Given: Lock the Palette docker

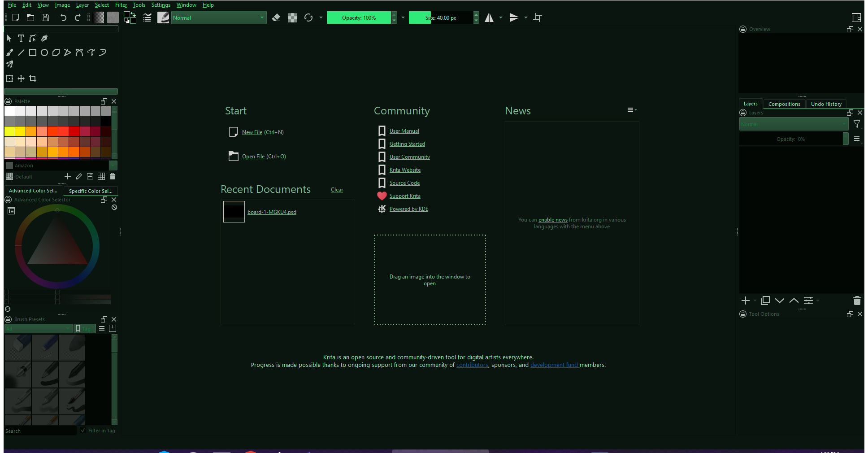Looking at the screenshot, I should (8, 101).
